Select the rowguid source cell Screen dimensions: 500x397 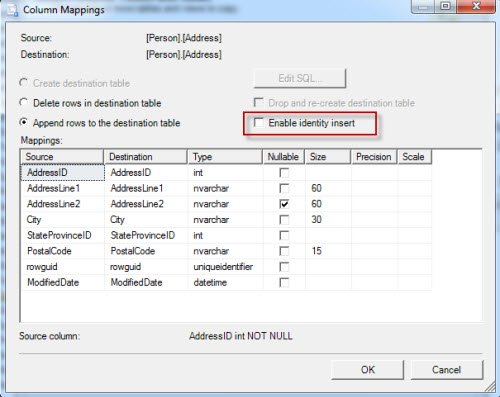63,267
